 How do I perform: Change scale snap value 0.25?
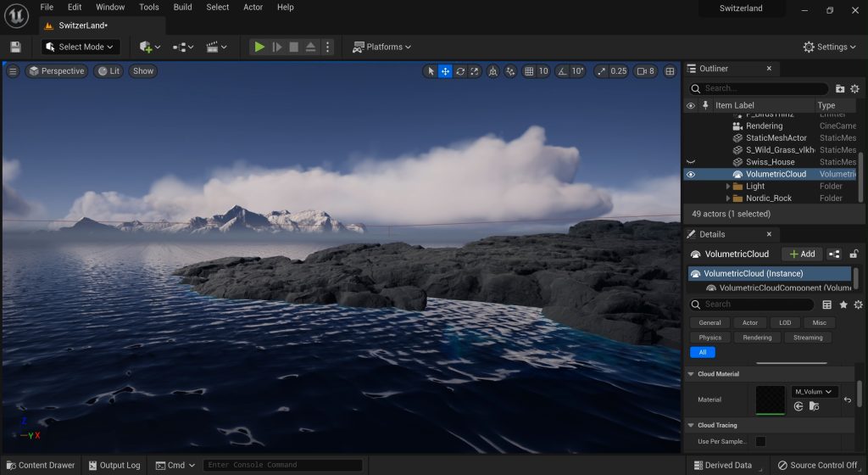pos(618,71)
